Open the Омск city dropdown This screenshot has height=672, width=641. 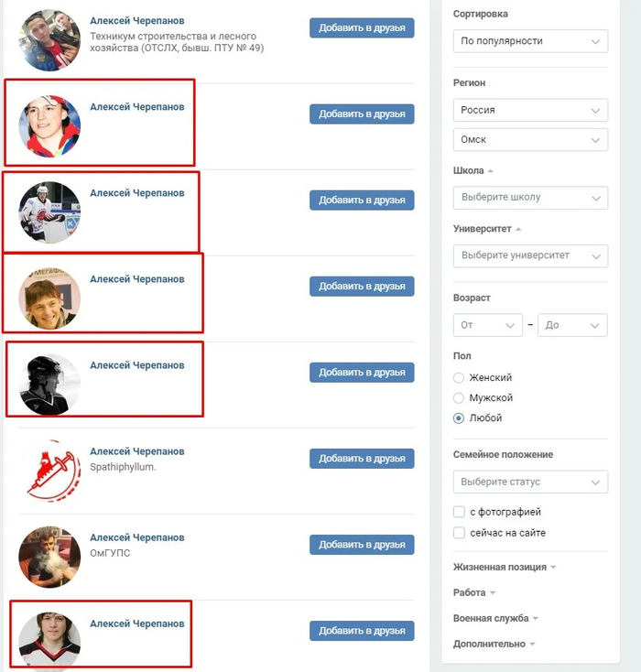click(530, 140)
